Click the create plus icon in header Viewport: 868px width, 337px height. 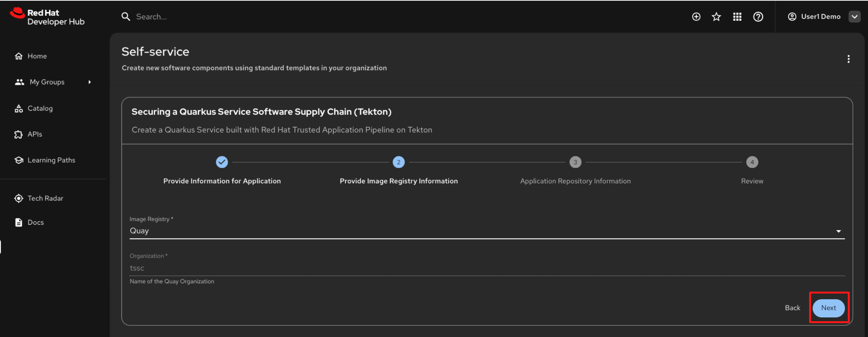click(696, 17)
